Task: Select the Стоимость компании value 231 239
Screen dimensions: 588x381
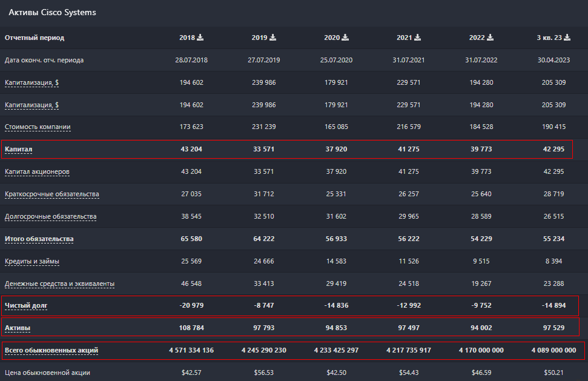Action: 263,127
